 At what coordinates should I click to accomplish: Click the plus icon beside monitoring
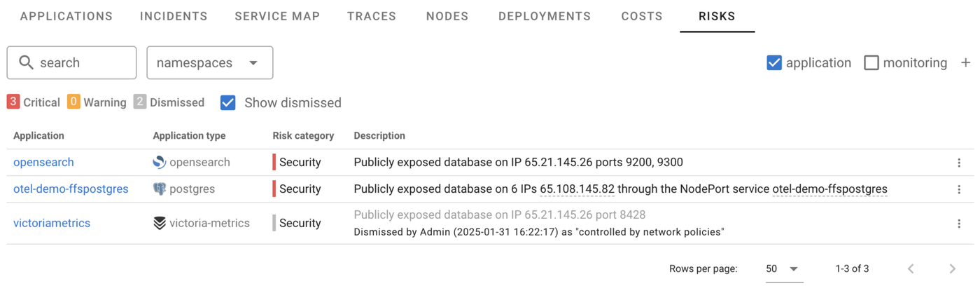[966, 62]
